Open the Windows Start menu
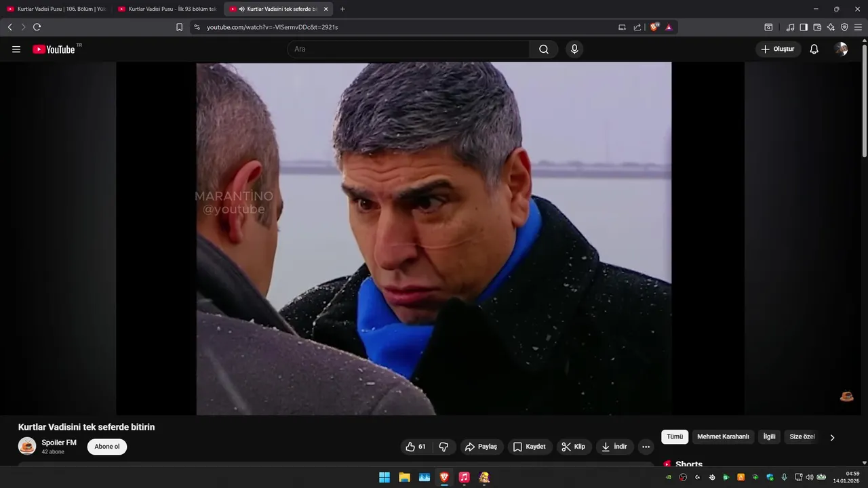868x488 pixels. pyautogui.click(x=384, y=477)
